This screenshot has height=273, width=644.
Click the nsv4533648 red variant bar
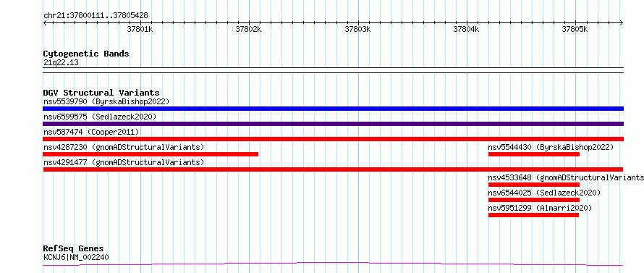point(534,185)
